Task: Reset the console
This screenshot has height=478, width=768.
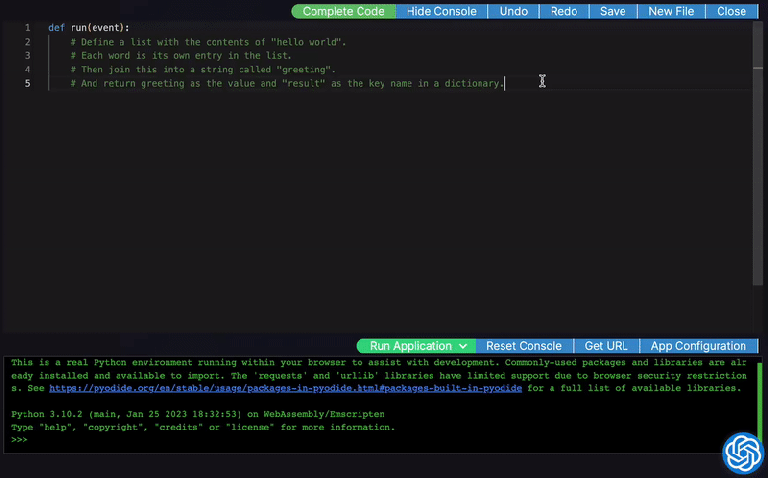Action: [x=524, y=346]
